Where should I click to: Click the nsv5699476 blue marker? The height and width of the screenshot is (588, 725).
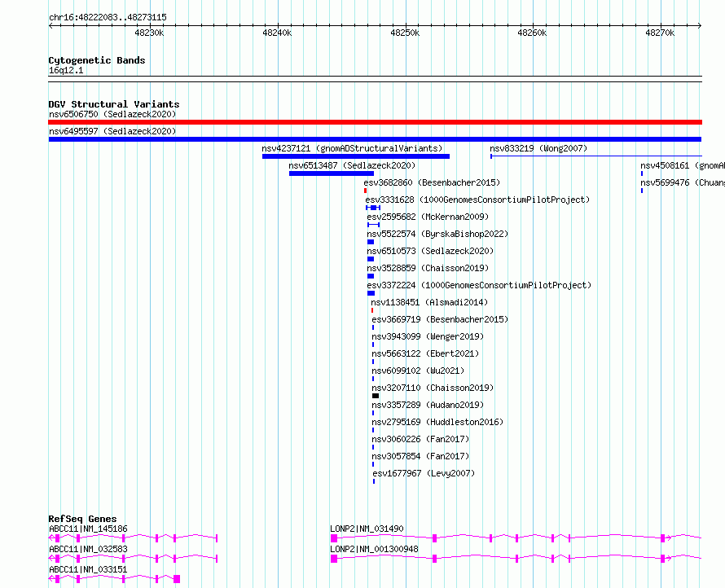(642, 191)
